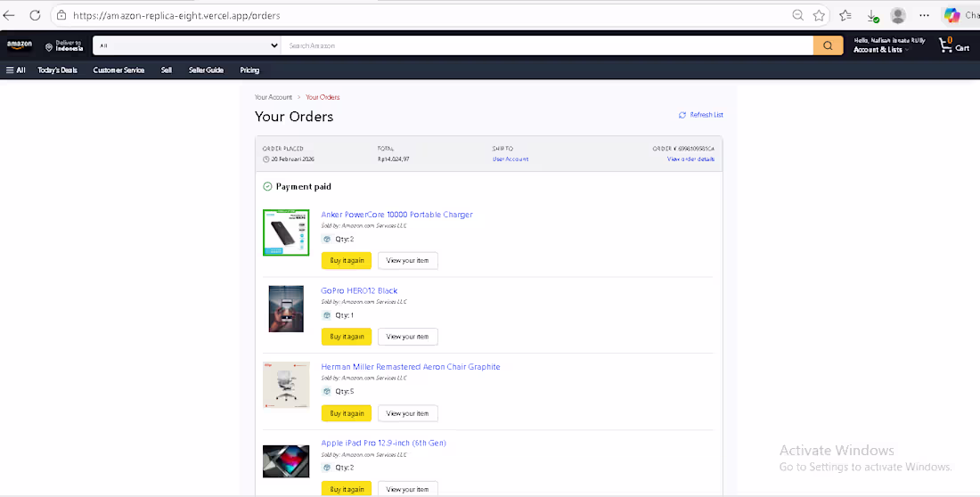Expand the All search category dropdown
The image size is (980, 497).
click(x=187, y=45)
